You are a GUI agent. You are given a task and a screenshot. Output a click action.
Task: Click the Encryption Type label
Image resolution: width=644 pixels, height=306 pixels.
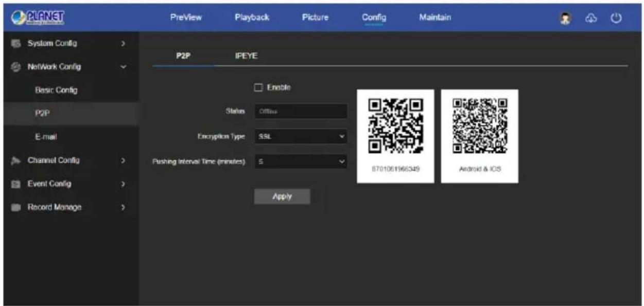221,136
